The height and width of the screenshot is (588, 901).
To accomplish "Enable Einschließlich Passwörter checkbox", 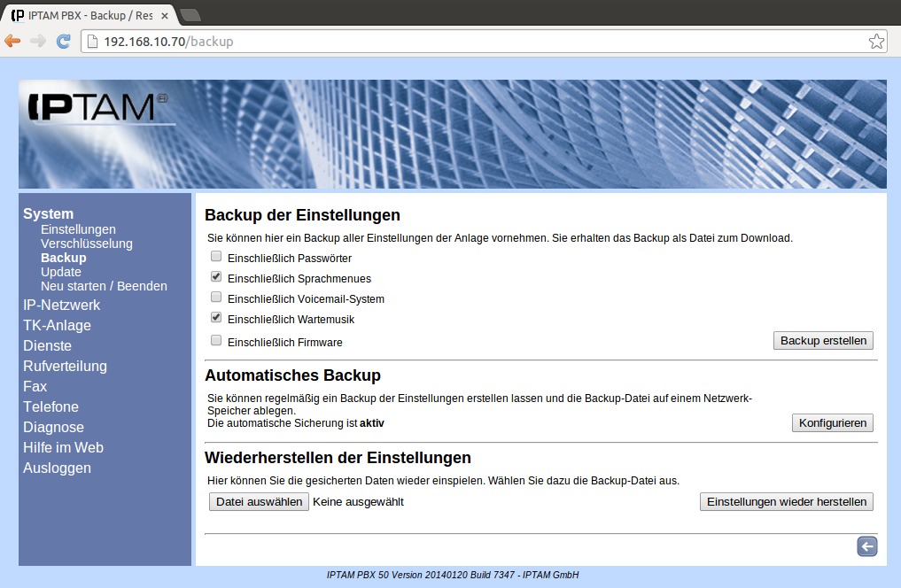I will click(x=216, y=257).
